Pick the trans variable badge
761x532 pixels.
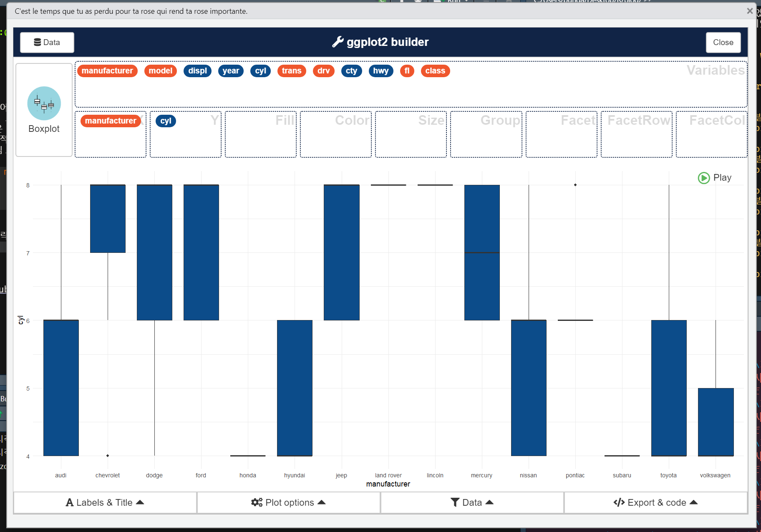(291, 71)
